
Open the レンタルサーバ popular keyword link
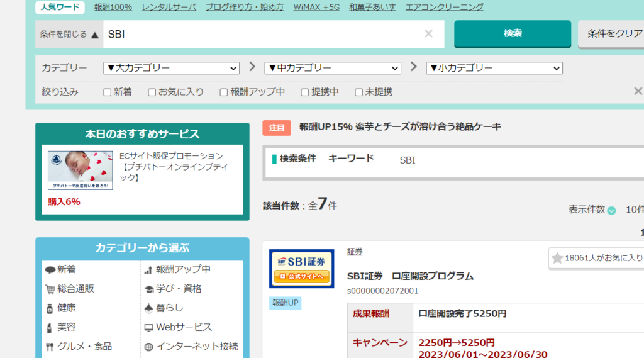pyautogui.click(x=169, y=7)
